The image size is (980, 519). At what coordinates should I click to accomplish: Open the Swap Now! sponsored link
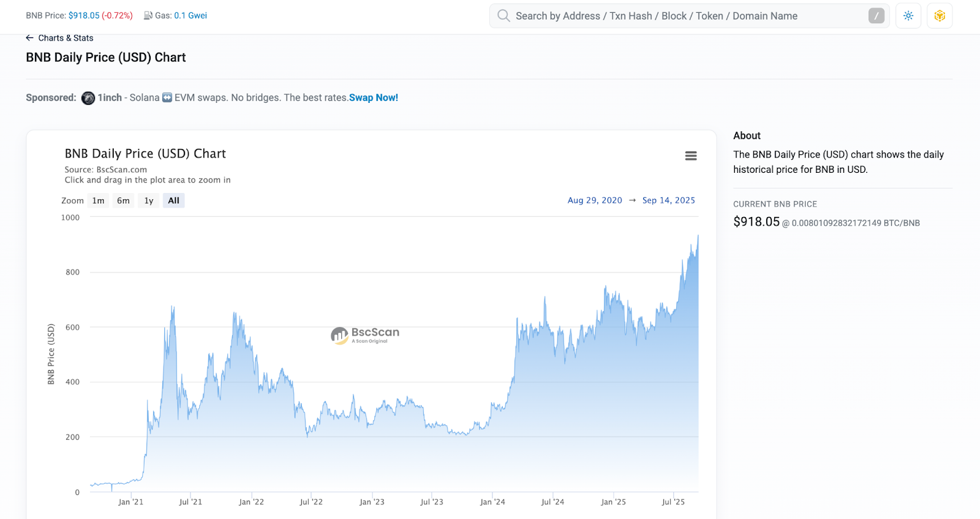[374, 97]
